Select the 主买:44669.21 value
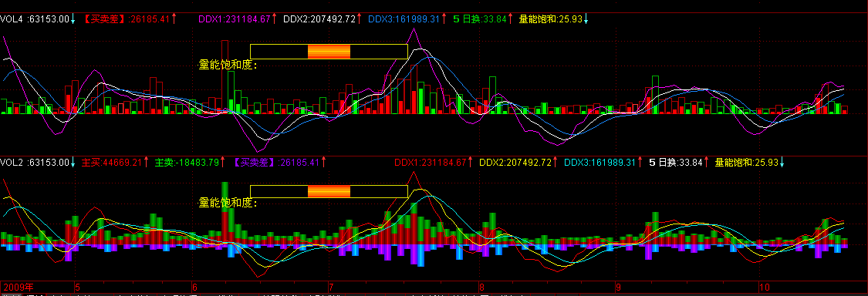 pos(112,163)
